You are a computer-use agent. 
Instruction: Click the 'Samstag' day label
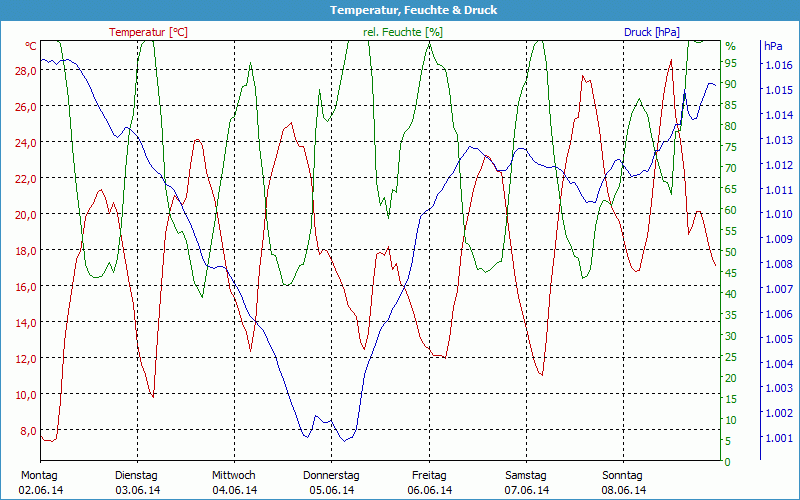pos(526,475)
